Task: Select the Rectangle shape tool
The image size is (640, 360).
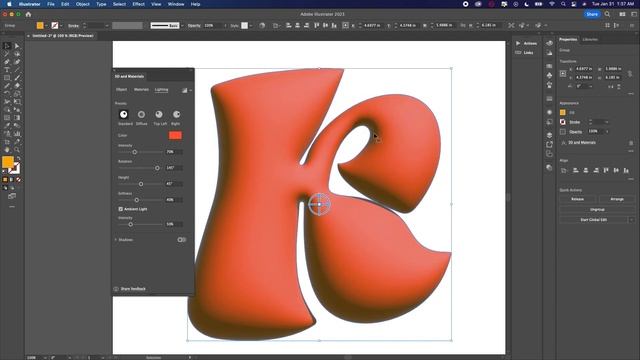Action: (7, 78)
